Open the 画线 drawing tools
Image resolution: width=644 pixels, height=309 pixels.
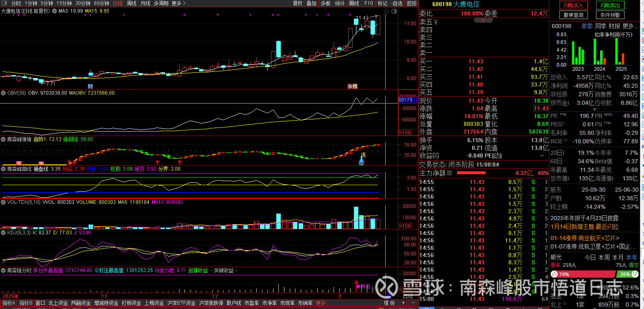pos(354,3)
